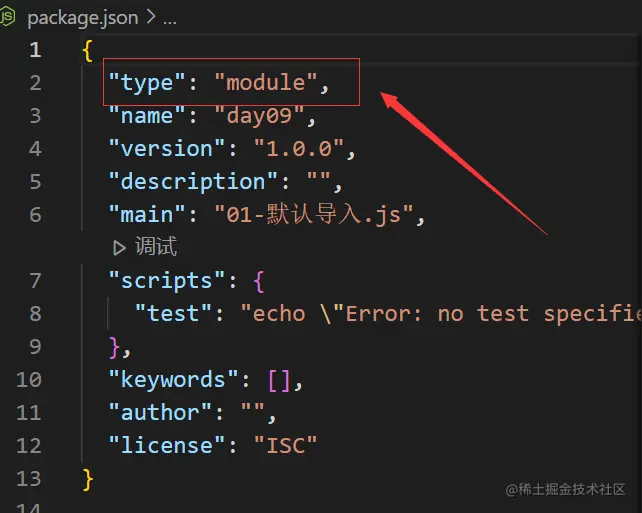
Task: Click the "main" key text
Action: pyautogui.click(x=147, y=215)
